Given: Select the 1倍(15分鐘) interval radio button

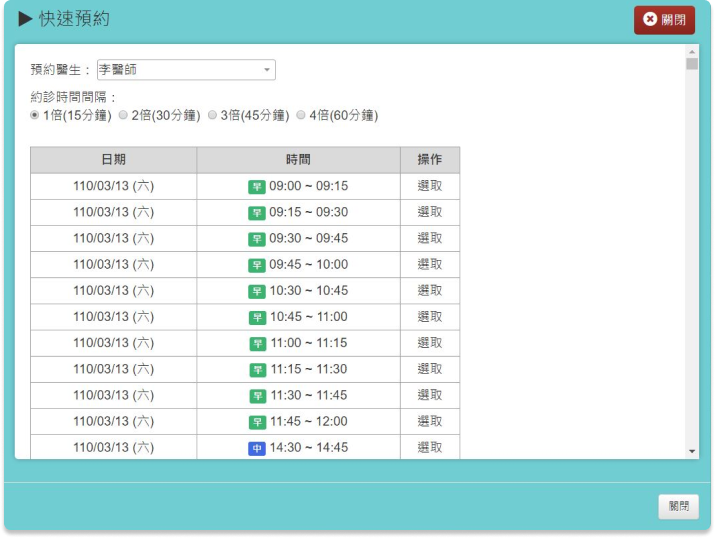Looking at the screenshot, I should (36, 116).
